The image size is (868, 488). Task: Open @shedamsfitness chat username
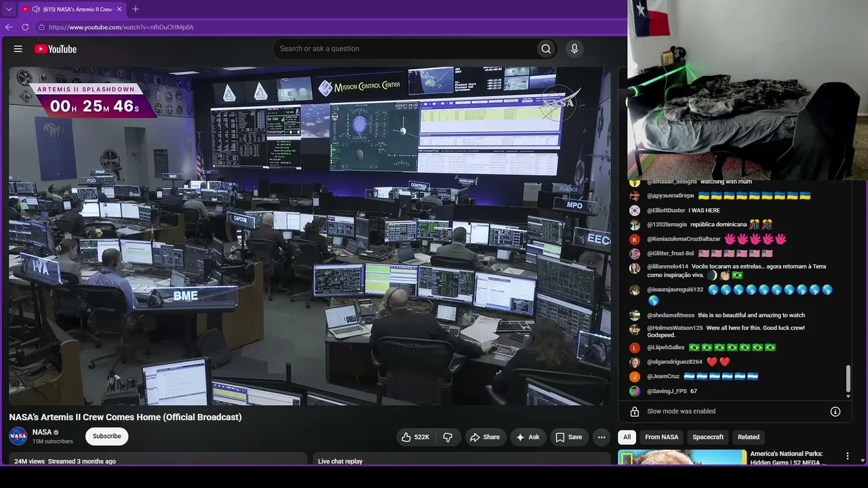pyautogui.click(x=671, y=315)
